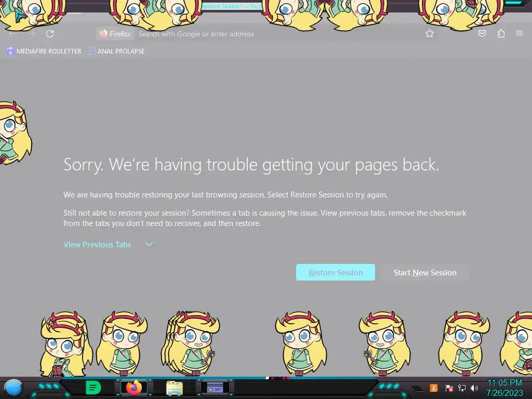Select the Firefox icon in the taskbar
The height and width of the screenshot is (399, 532).
click(x=134, y=388)
